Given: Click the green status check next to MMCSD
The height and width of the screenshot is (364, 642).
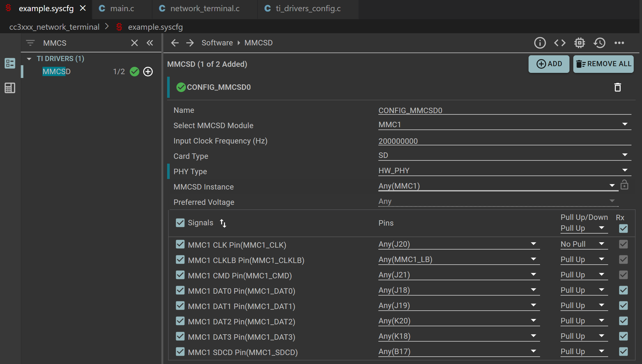Looking at the screenshot, I should click(x=135, y=72).
